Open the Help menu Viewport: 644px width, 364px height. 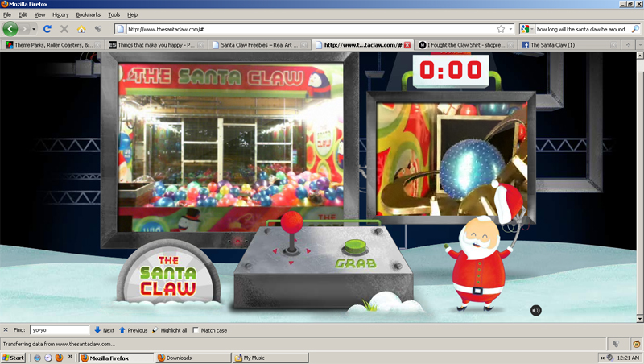(132, 14)
